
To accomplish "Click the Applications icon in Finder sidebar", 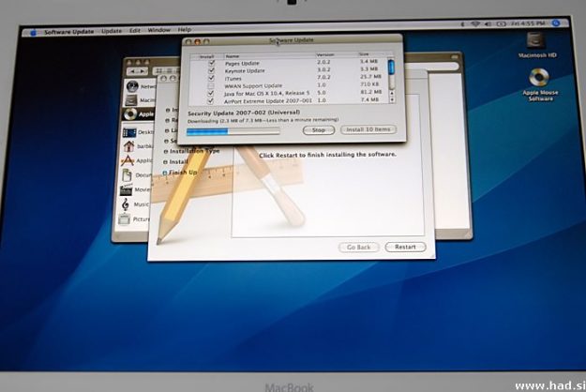I will click(128, 160).
